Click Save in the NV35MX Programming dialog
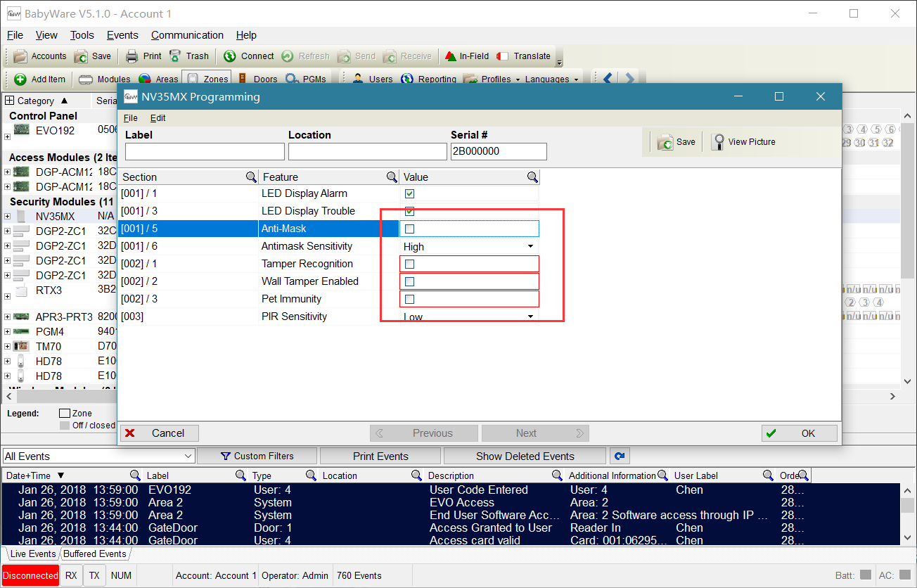Viewport: 917px width, 588px height. coord(676,142)
